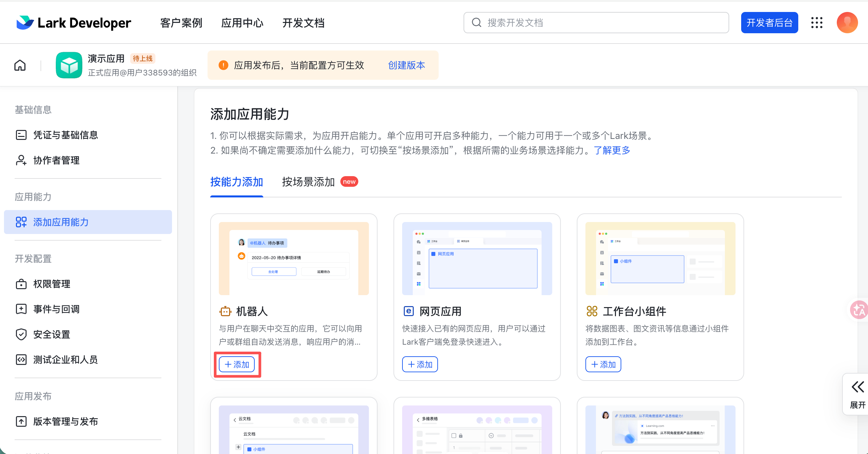Expand the collapsed panel with 展开

[x=857, y=394]
